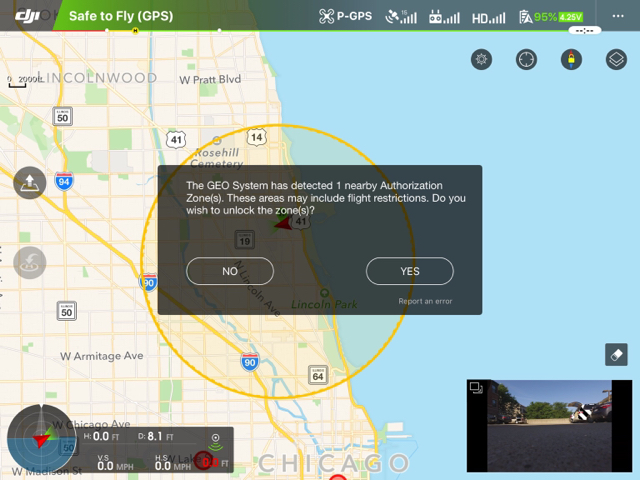
Task: Tap the 4.25V battery voltage label
Action: click(x=571, y=17)
